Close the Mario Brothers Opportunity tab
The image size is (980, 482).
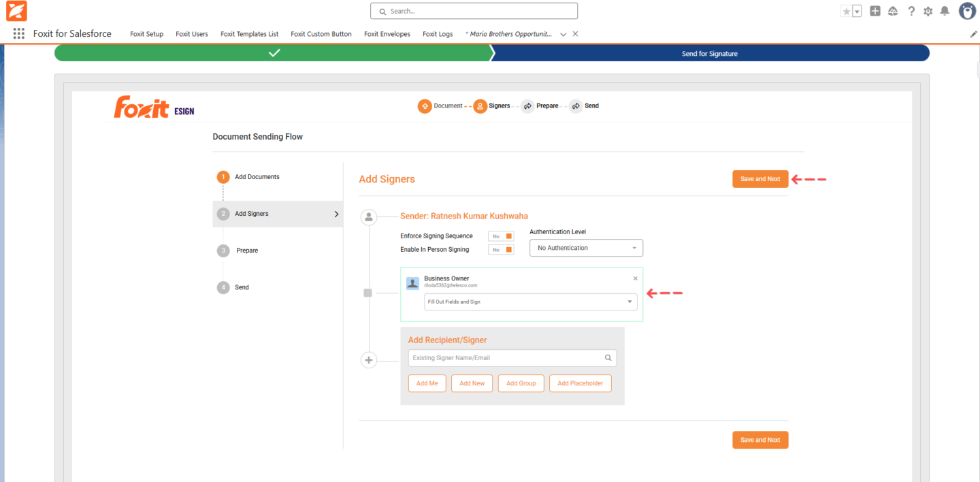[x=576, y=33]
